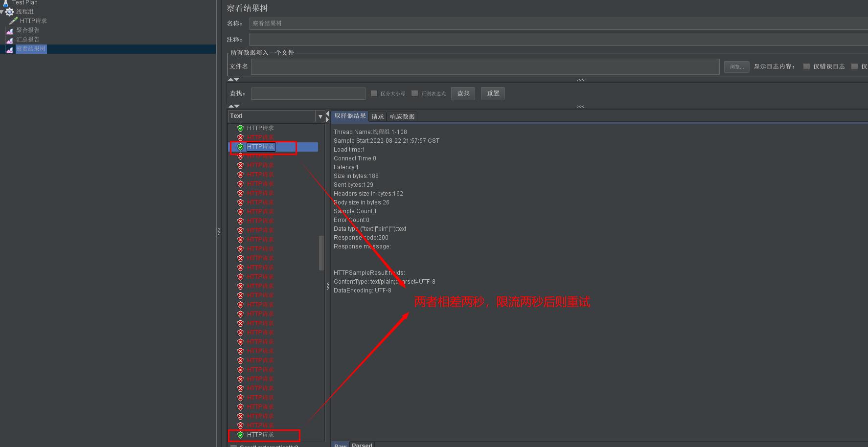Select 汇总报告 tree item
Viewport: 868px width, 447px height.
[28, 40]
